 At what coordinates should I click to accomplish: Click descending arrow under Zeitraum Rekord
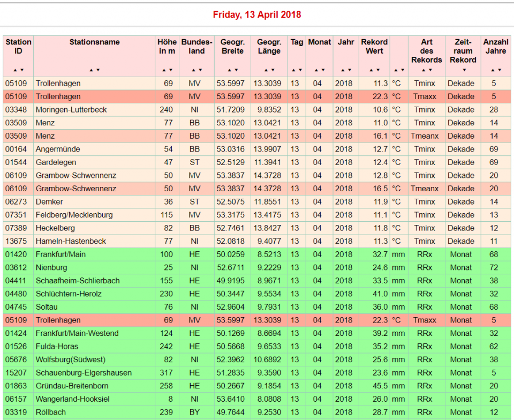coord(464,70)
